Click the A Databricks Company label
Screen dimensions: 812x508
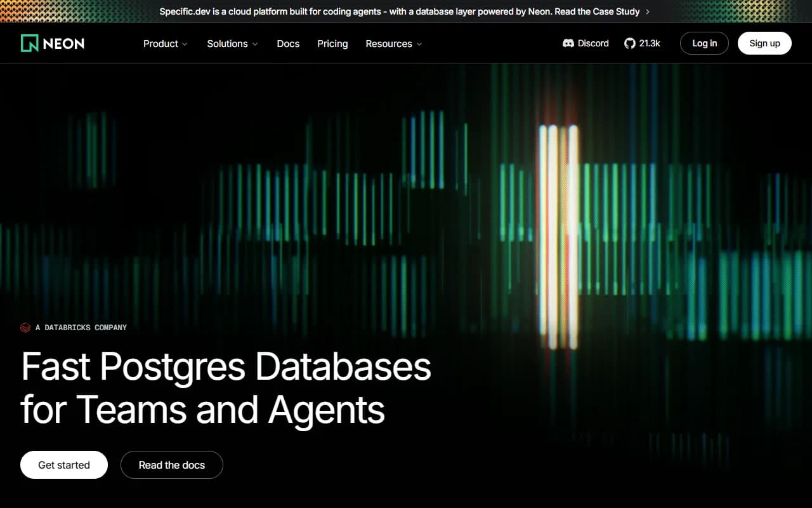point(81,328)
